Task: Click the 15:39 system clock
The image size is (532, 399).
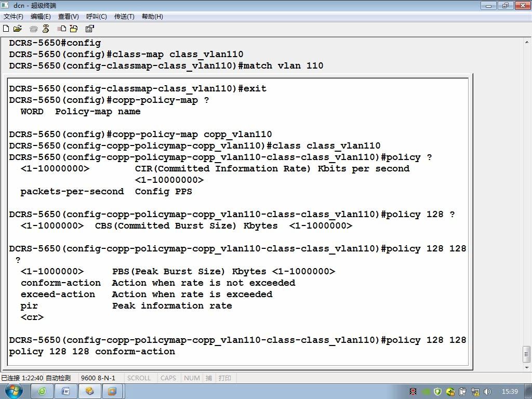Action: tap(510, 392)
